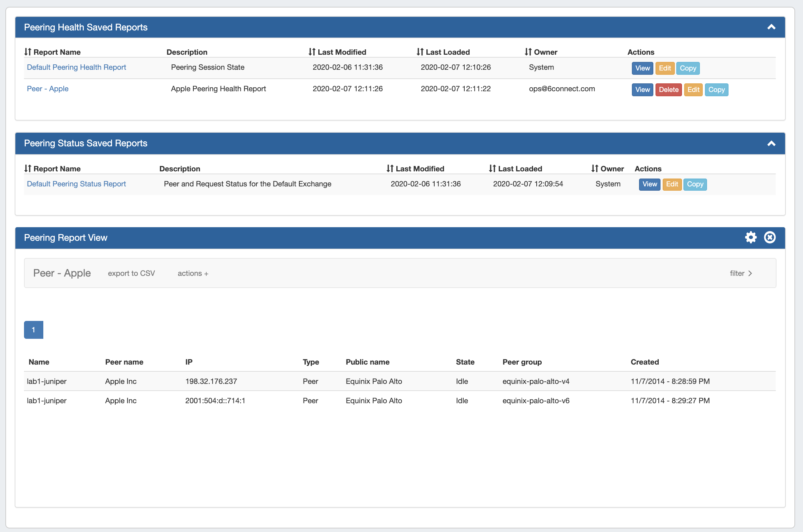The height and width of the screenshot is (532, 803).
Task: Sort status reports by Last Loaded
Action: 516,169
